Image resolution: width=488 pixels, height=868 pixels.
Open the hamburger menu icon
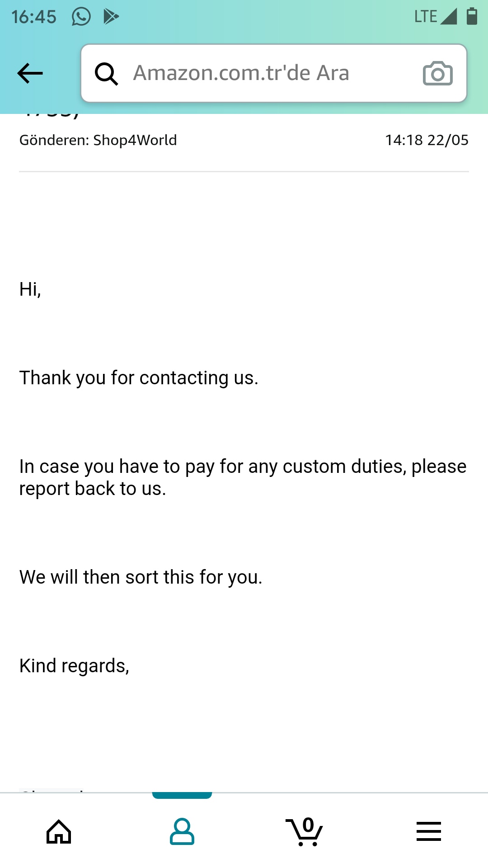[428, 831]
